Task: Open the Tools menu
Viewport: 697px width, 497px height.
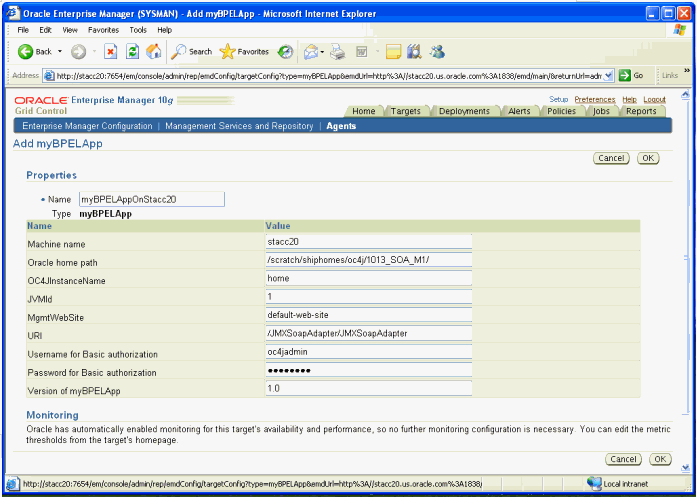Action: tap(136, 30)
